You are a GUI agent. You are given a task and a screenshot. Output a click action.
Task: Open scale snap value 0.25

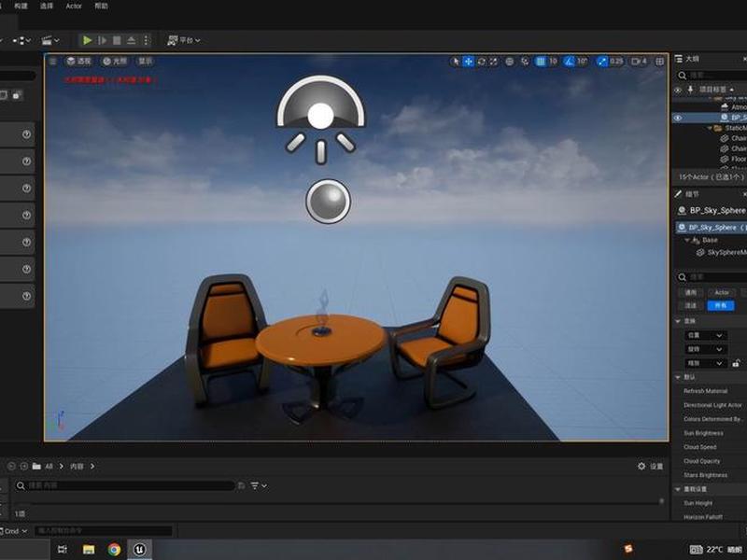[616, 62]
